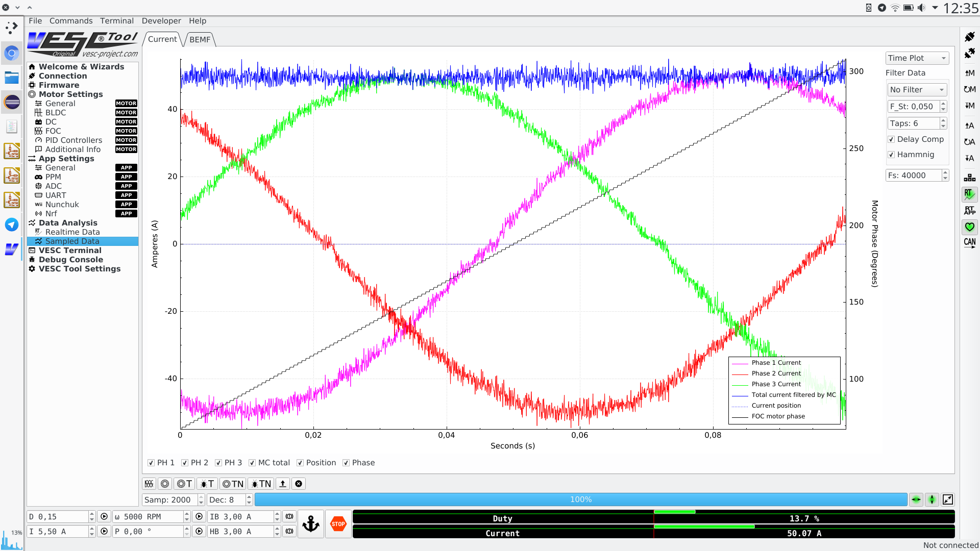Toggle the PH 1 phase visibility checkbox
This screenshot has height=551, width=980.
(x=151, y=462)
